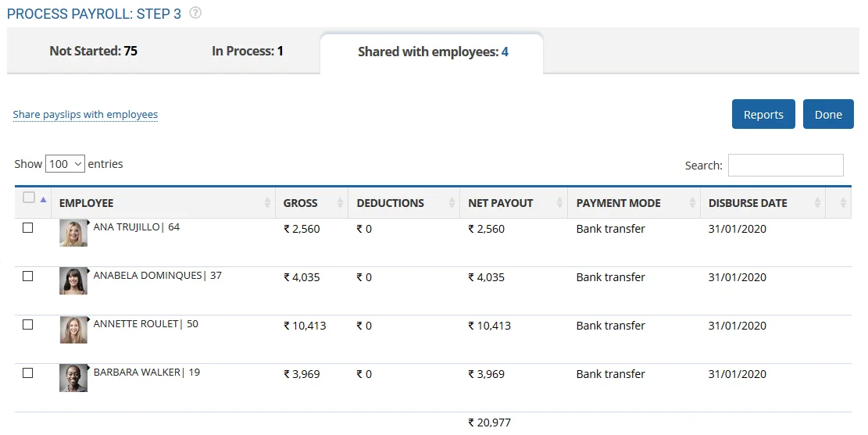The image size is (868, 435).
Task: Open Ana Trujillo's profile photo
Action: [x=73, y=233]
